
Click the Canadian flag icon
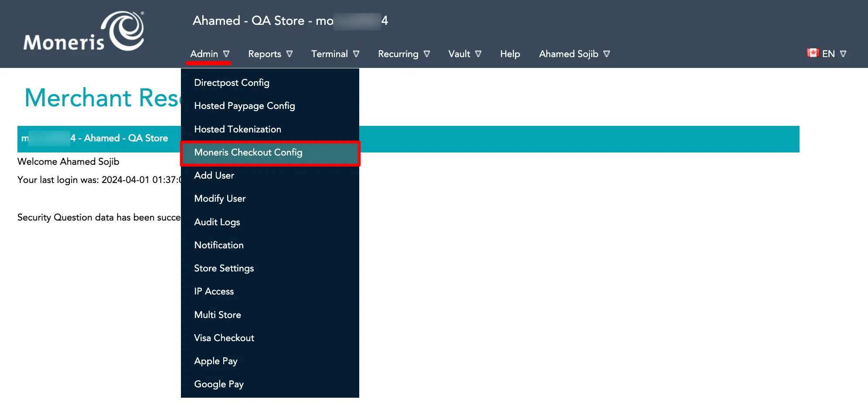coord(814,53)
